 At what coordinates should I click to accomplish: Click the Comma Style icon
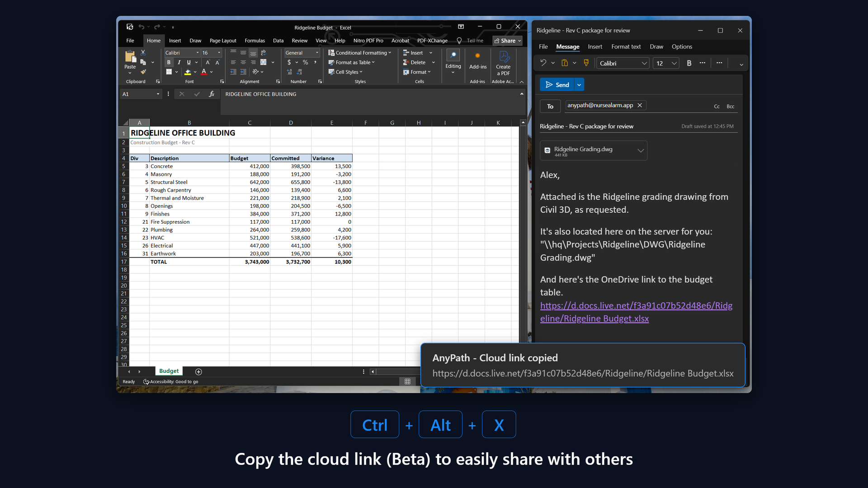pos(315,62)
